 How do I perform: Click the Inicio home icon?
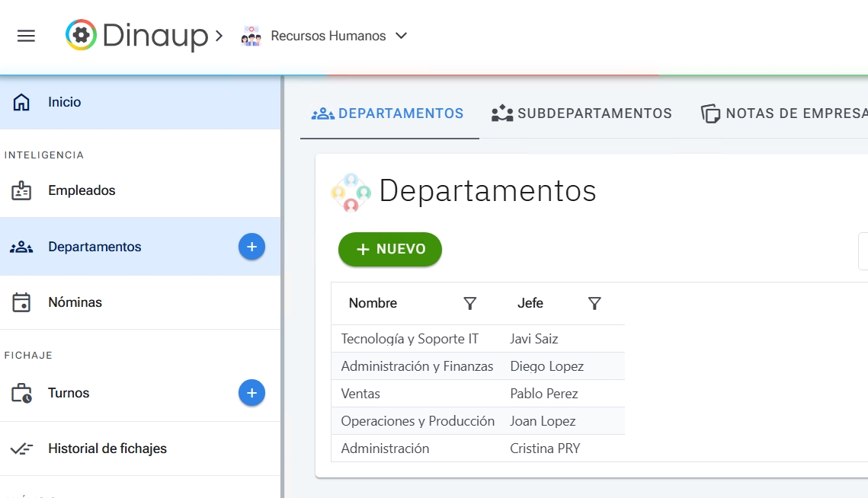21,102
